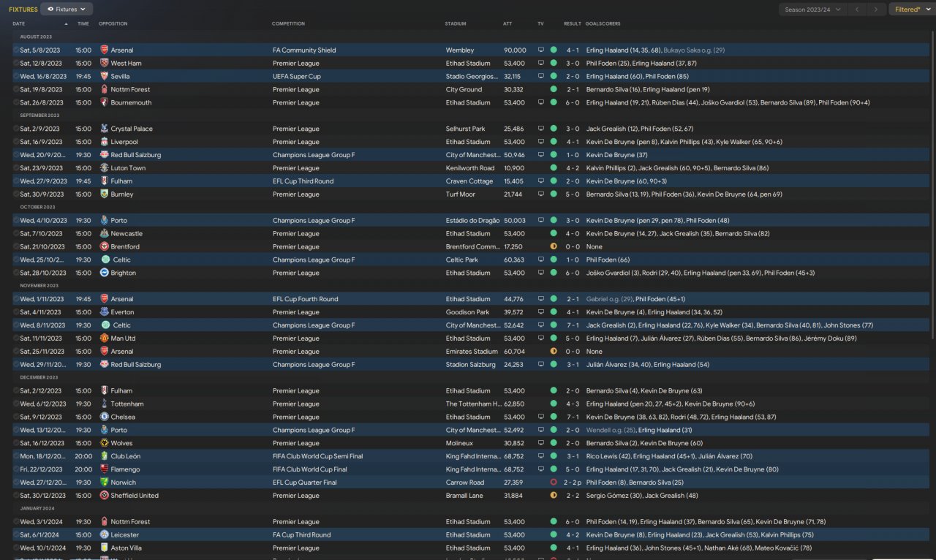Click the Sheffield United club badge

tap(105, 496)
